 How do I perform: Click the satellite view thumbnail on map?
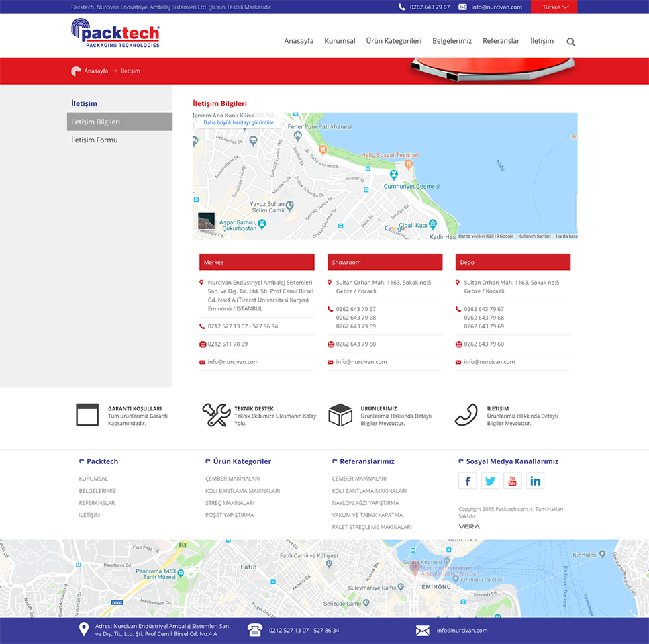[206, 221]
